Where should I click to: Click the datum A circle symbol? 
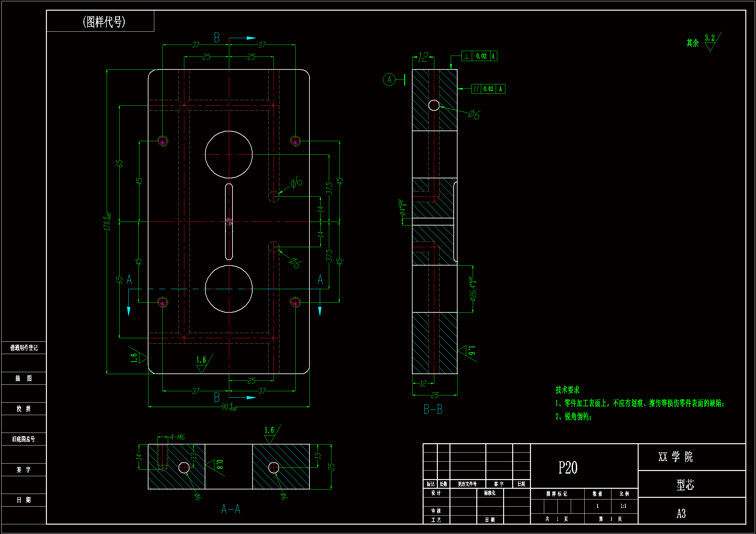[x=389, y=79]
